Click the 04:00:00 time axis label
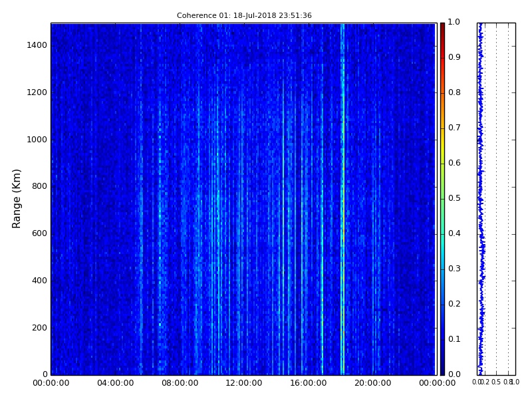 point(115,383)
